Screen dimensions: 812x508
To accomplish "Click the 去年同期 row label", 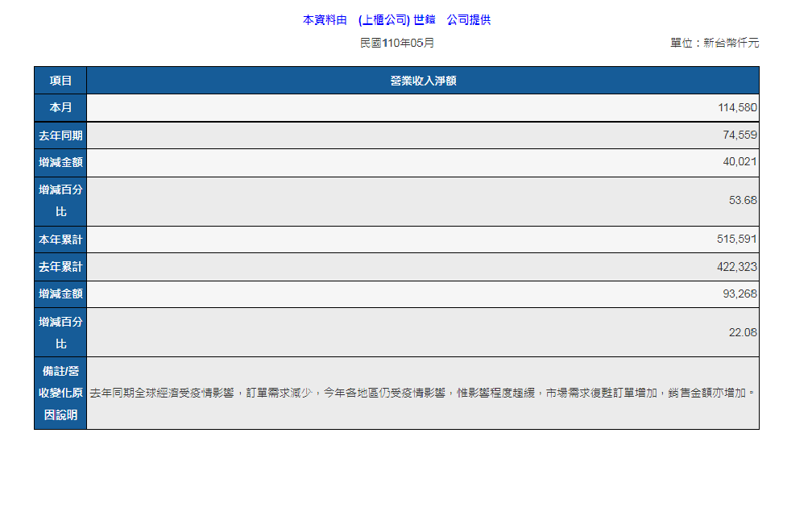I will point(60,135).
